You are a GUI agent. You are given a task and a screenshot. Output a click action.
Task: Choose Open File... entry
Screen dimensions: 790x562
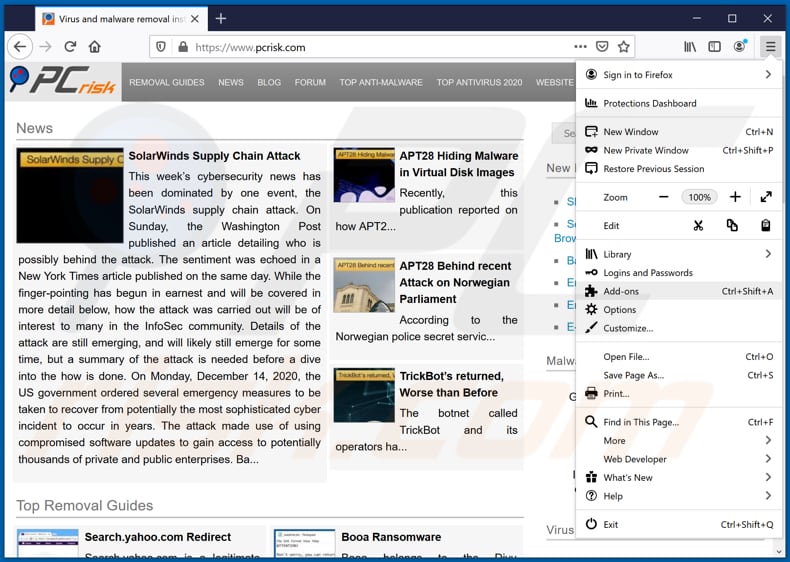[x=678, y=357]
